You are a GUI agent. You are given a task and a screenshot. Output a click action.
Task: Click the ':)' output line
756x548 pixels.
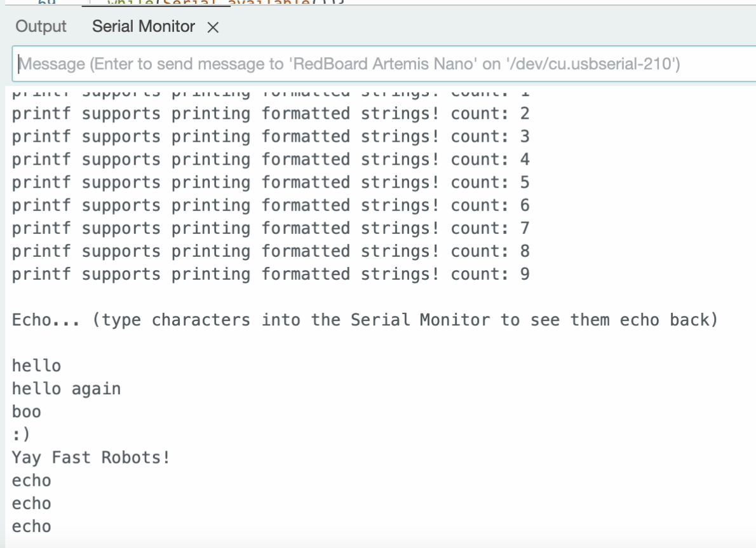pyautogui.click(x=21, y=435)
